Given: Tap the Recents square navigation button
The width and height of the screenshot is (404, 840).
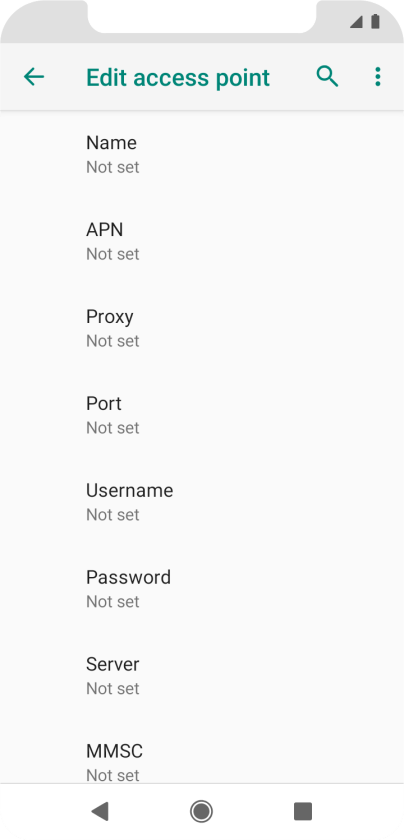Looking at the screenshot, I should (x=303, y=811).
